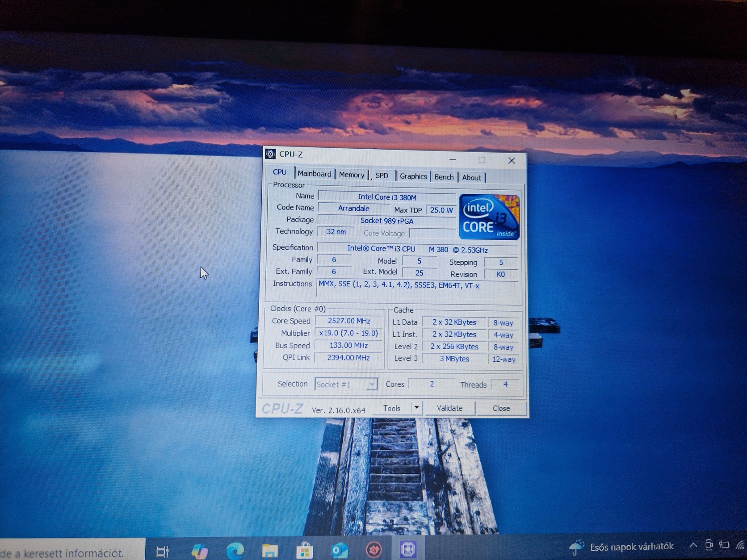
Task: Click the Level 3 value '3 MBytes'
Action: 454,359
